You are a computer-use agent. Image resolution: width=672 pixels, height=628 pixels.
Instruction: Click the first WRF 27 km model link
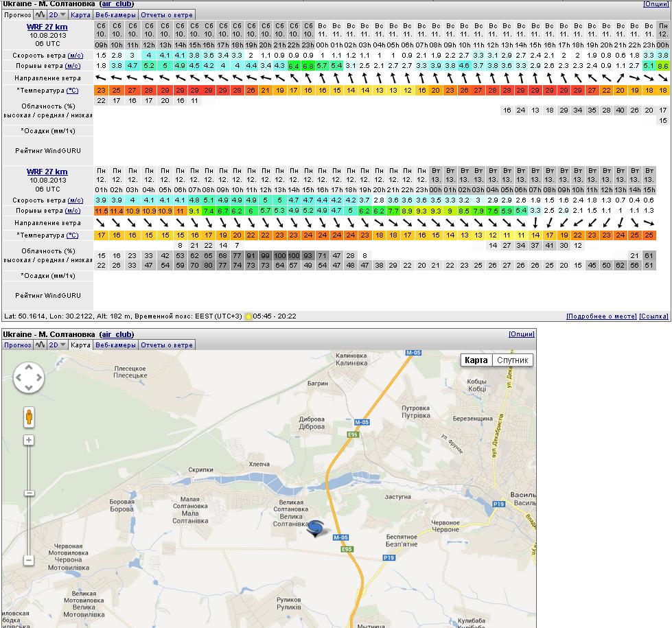pyautogui.click(x=47, y=27)
